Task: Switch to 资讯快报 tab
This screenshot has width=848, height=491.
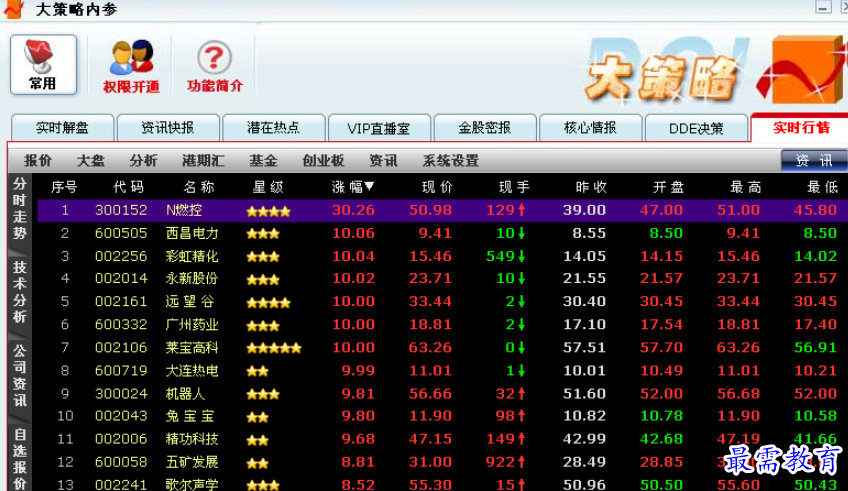Action: 168,128
